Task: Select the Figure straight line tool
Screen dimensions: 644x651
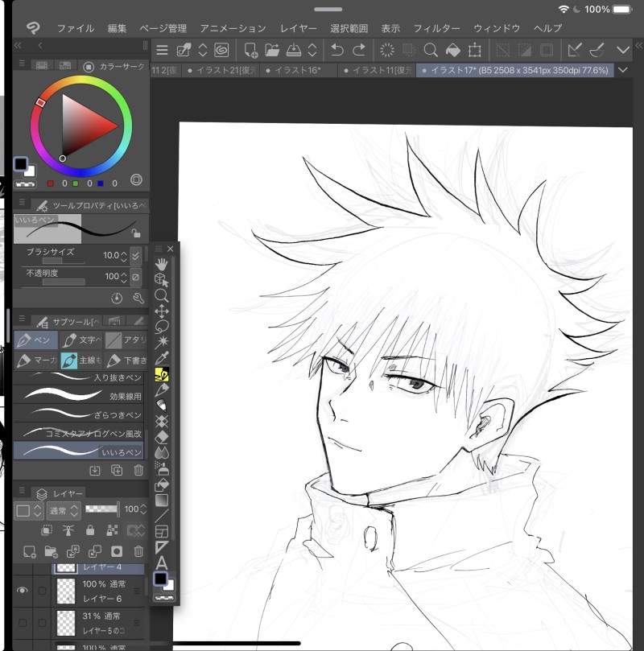Action: pyautogui.click(x=162, y=516)
